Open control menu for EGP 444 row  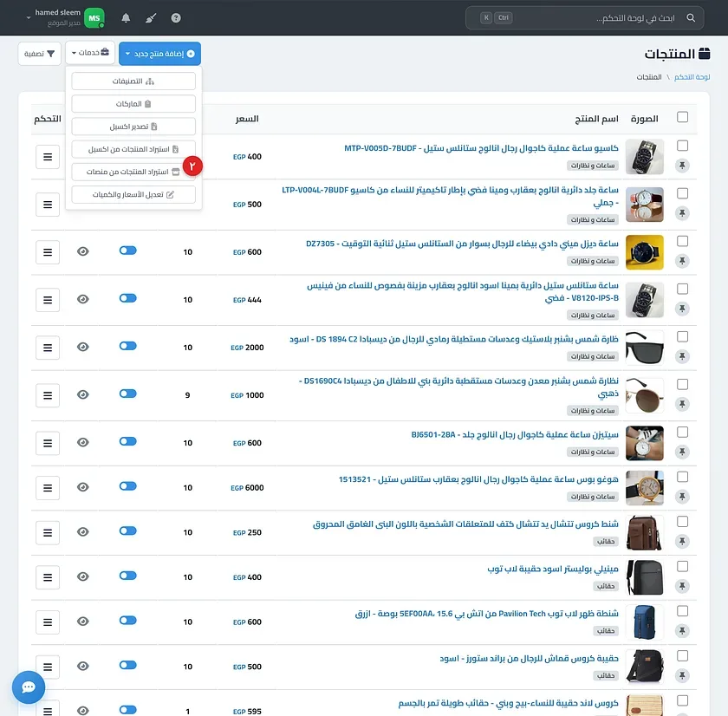[48, 300]
